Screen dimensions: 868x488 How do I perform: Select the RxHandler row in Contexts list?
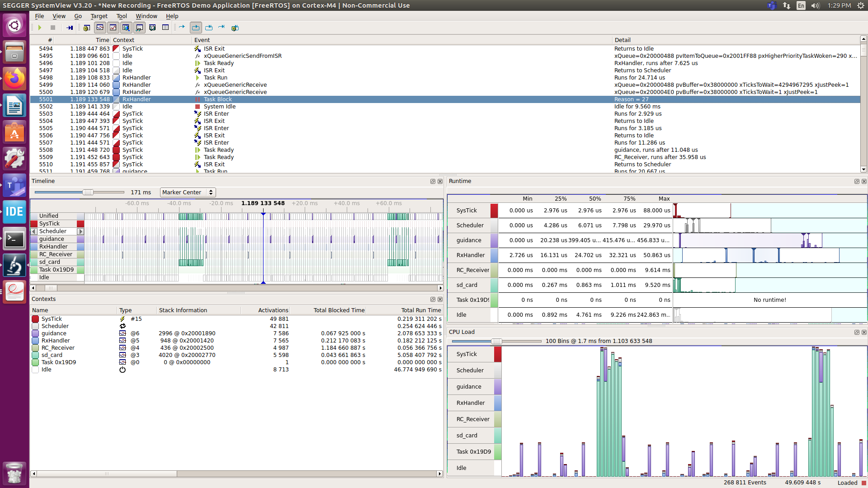point(236,341)
